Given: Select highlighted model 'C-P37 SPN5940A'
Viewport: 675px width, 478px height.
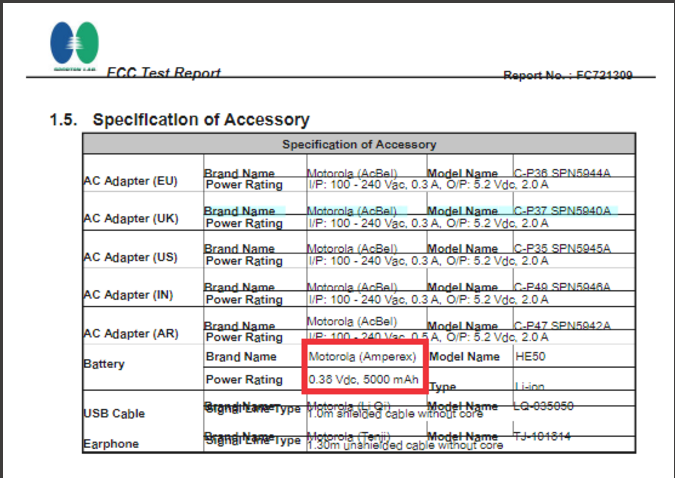Looking at the screenshot, I should (x=562, y=211).
